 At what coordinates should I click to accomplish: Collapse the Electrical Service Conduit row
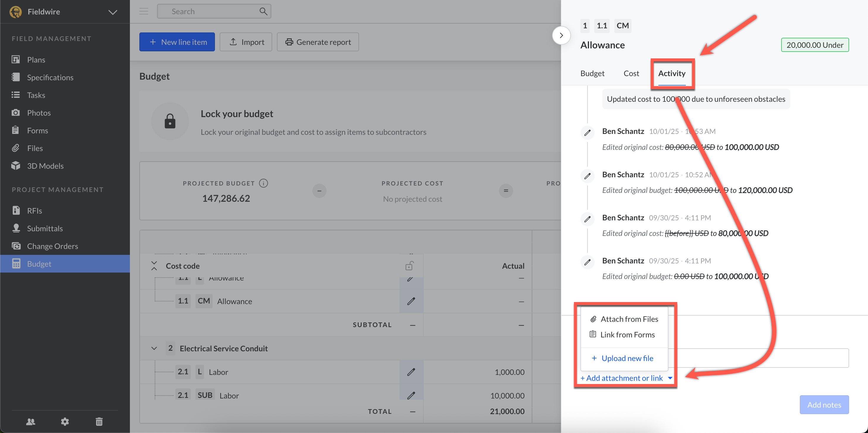[154, 348]
